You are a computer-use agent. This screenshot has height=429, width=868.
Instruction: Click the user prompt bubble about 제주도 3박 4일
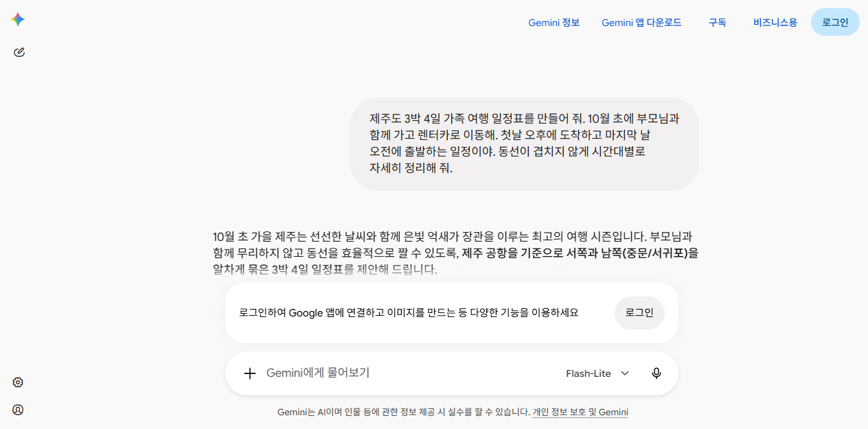(x=525, y=144)
